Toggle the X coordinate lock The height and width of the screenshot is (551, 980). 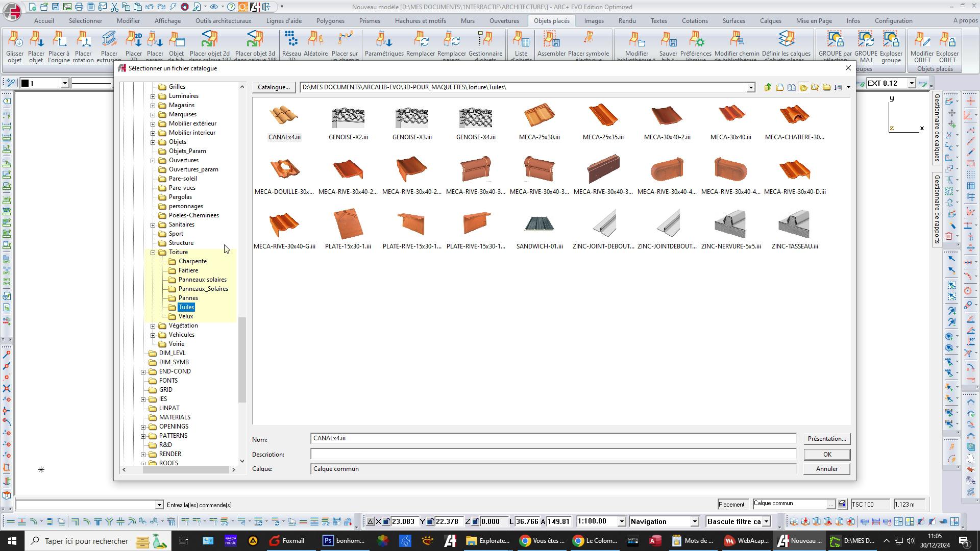click(x=386, y=521)
